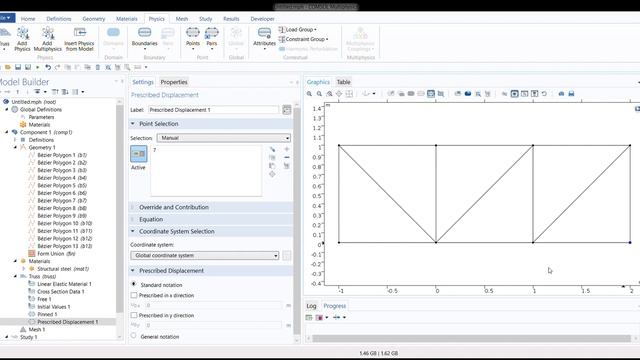Image resolution: width=640 pixels, height=360 pixels.
Task: Open the Points physics menu
Action: (193, 38)
